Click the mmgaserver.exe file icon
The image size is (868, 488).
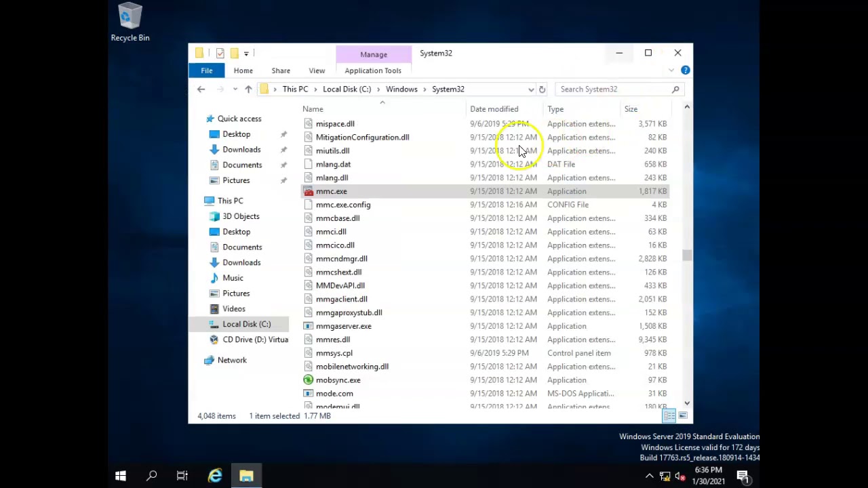pyautogui.click(x=309, y=326)
